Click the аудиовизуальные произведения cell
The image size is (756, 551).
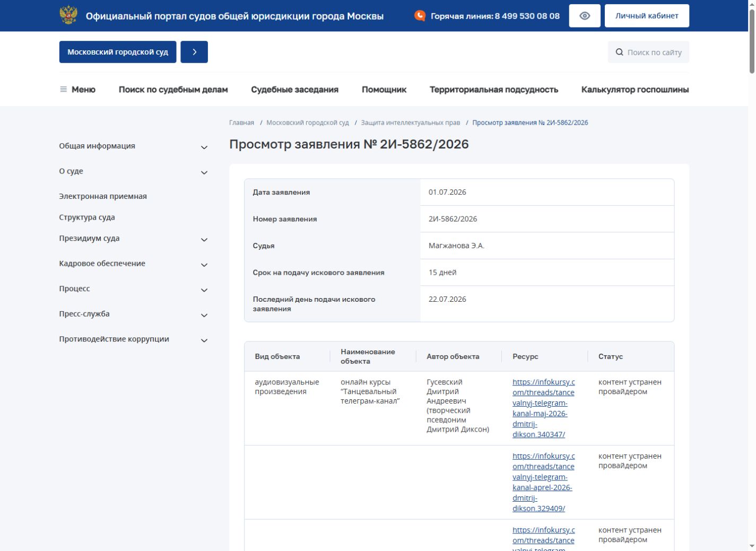(x=287, y=387)
